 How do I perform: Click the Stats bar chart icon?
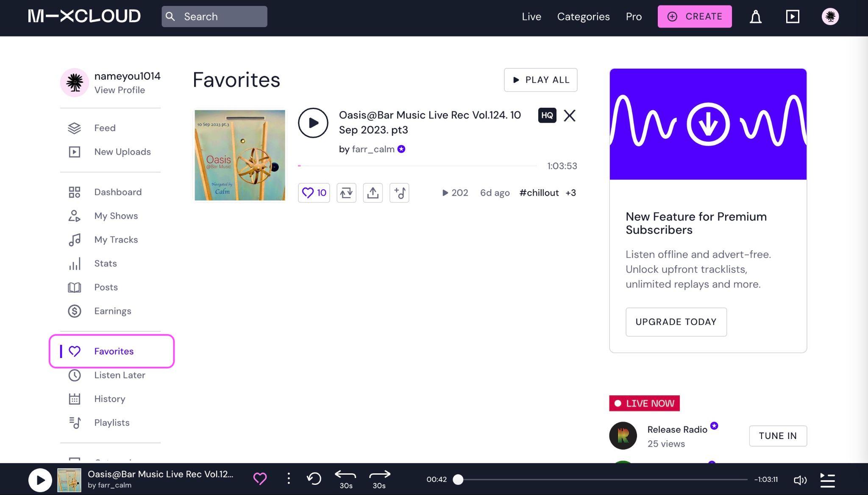click(75, 263)
